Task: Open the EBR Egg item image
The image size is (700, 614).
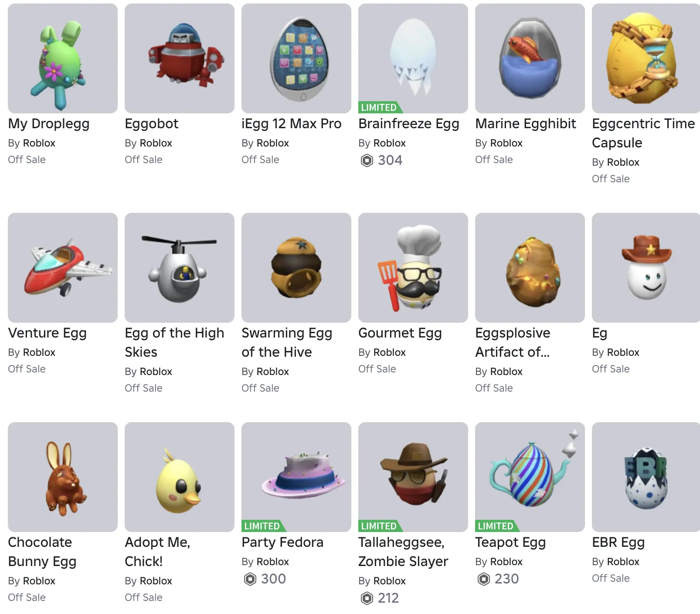Action: (x=646, y=477)
